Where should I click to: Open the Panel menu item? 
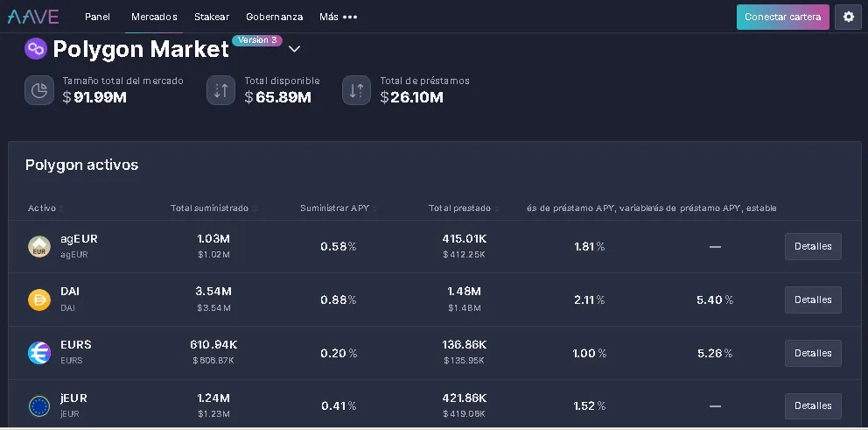97,17
